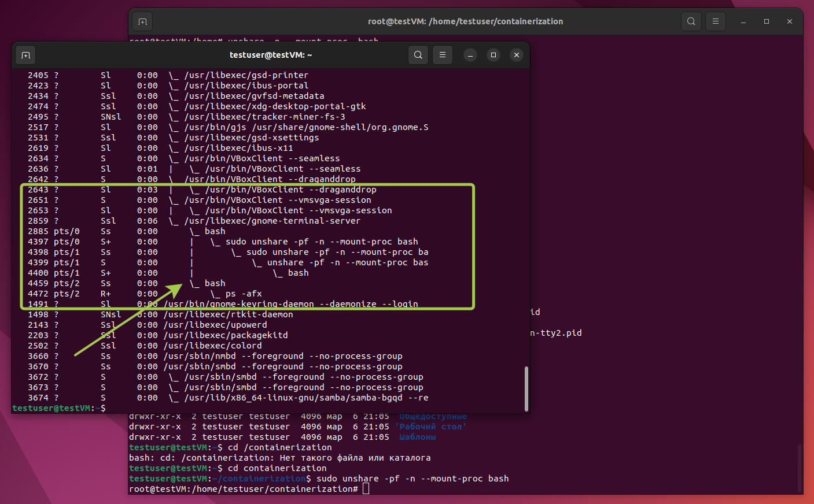The width and height of the screenshot is (814, 504).
Task: Click 'VBoxClient --vmsvga-session' PID 2651 line
Action: coord(199,200)
